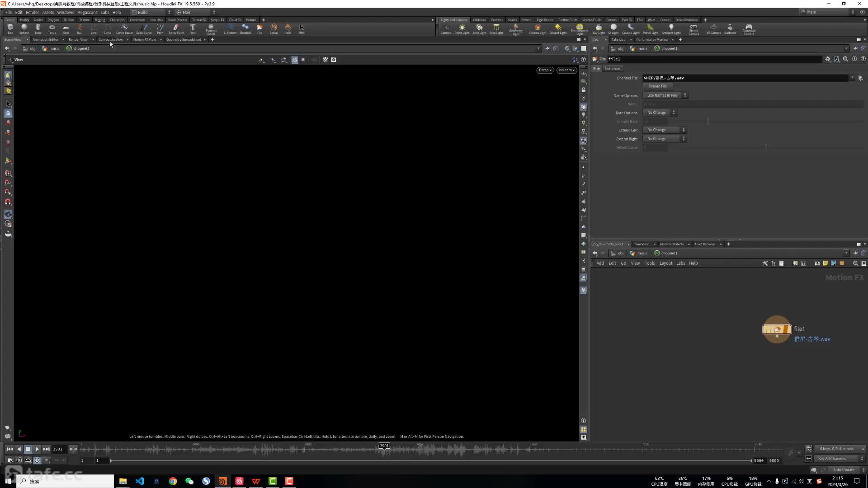The image size is (868, 488).
Task: Open Google Chrome from taskbar
Action: (173, 481)
